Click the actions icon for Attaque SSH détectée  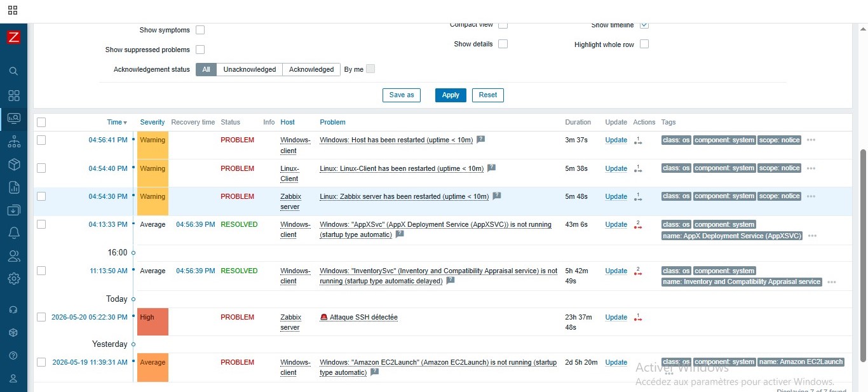(x=639, y=317)
